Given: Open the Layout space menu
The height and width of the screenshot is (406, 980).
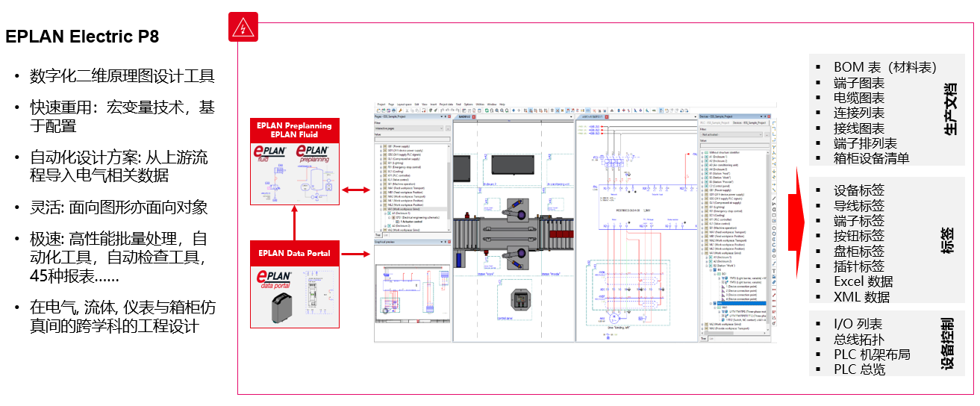Looking at the screenshot, I should click(404, 104).
